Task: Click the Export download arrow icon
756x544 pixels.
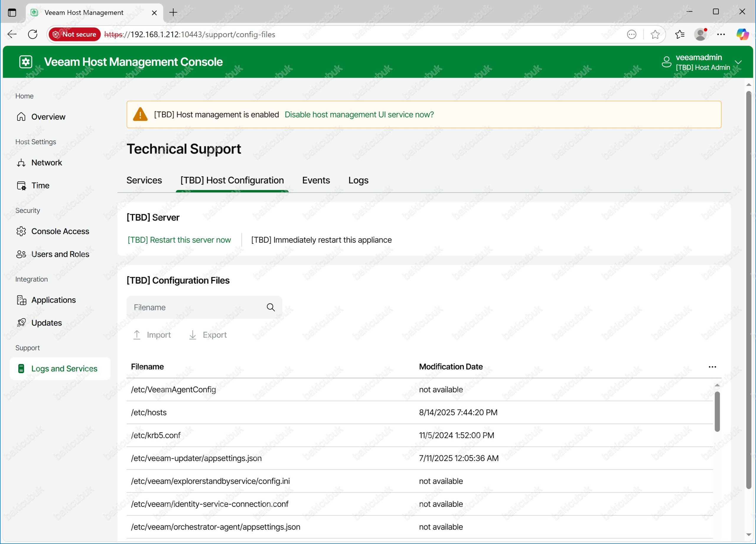Action: (193, 335)
